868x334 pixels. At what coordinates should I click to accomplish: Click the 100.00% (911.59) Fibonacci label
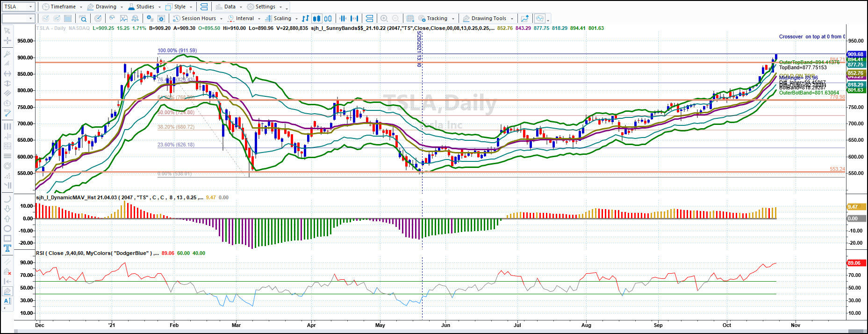tap(177, 51)
